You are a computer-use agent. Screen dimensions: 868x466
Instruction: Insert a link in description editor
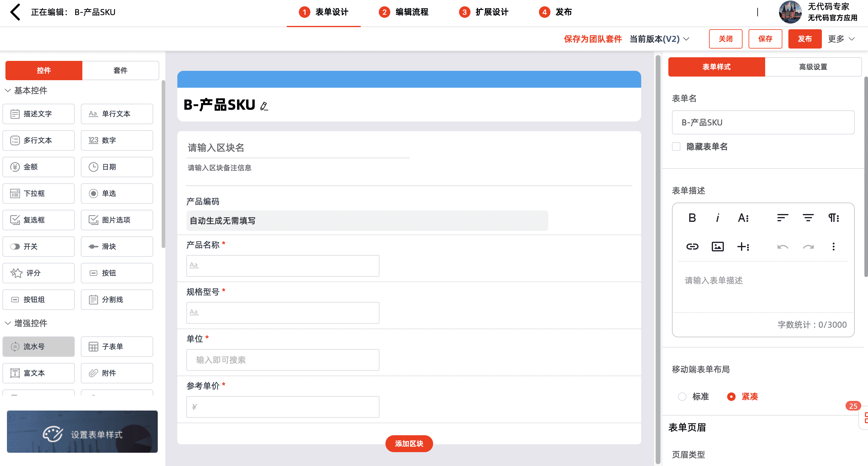point(692,247)
